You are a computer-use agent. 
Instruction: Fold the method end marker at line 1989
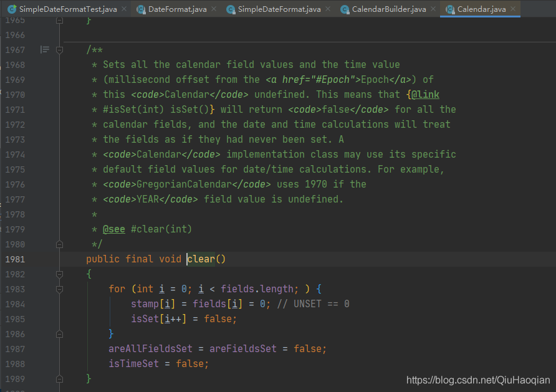click(60, 379)
